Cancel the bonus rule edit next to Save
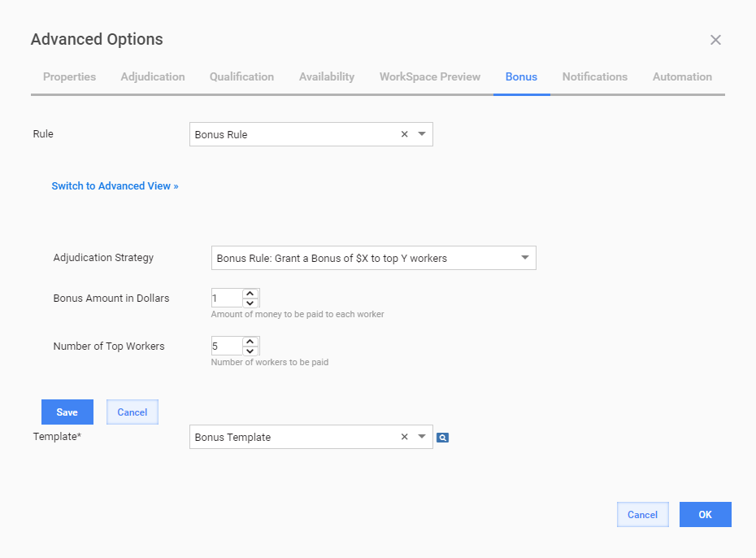Viewport: 756px width, 558px height. click(133, 412)
